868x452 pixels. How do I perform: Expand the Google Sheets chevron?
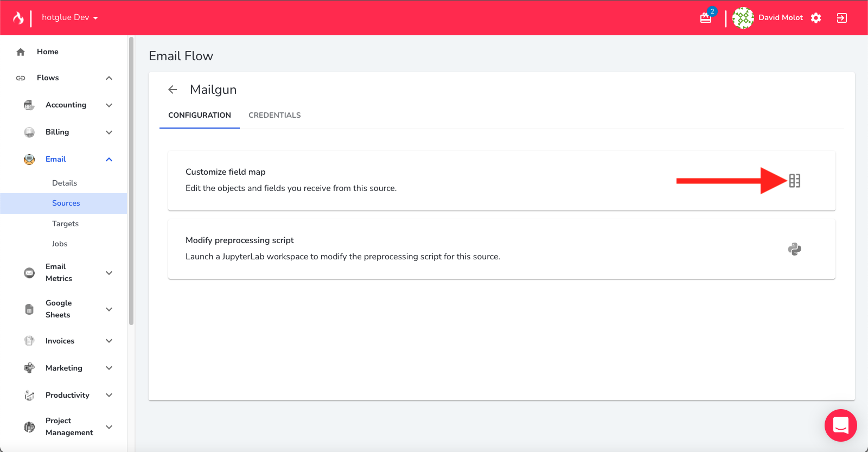[109, 309]
